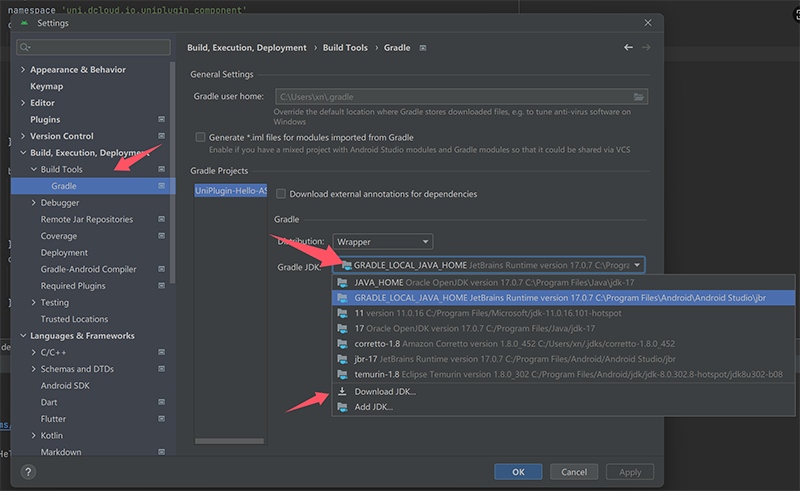
Task: Expand the Kotlin node
Action: tap(34, 435)
